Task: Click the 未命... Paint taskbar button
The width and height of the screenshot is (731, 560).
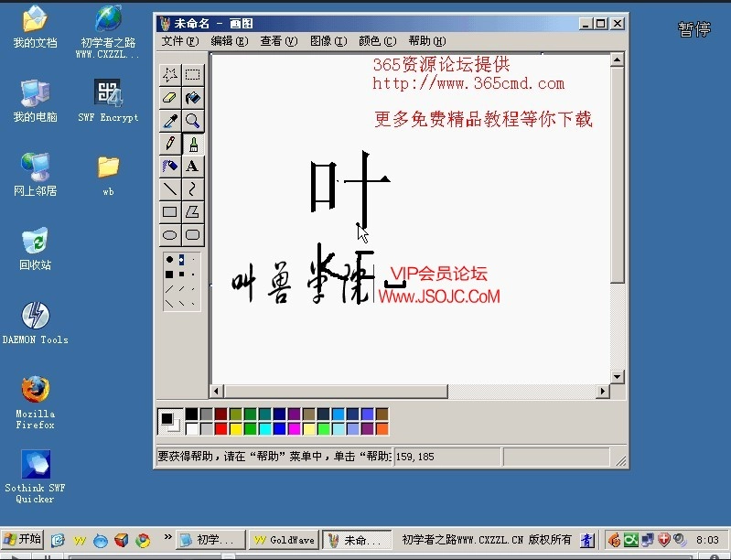Action: [x=358, y=540]
